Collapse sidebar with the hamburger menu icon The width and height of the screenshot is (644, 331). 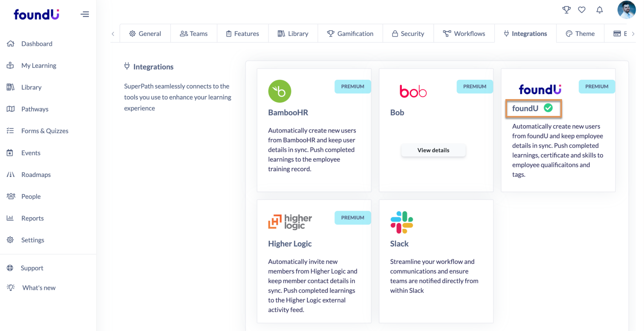click(x=85, y=14)
